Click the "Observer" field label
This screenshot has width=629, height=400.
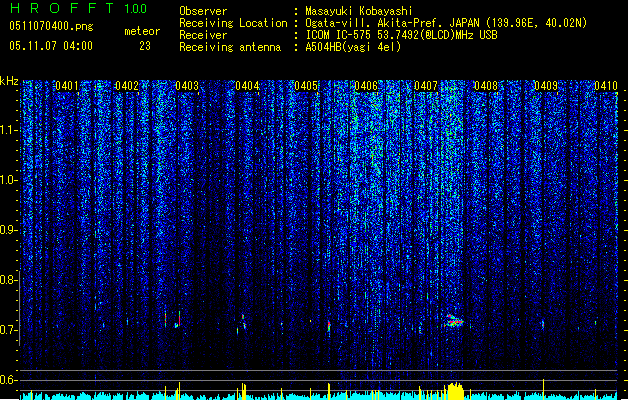coord(203,11)
